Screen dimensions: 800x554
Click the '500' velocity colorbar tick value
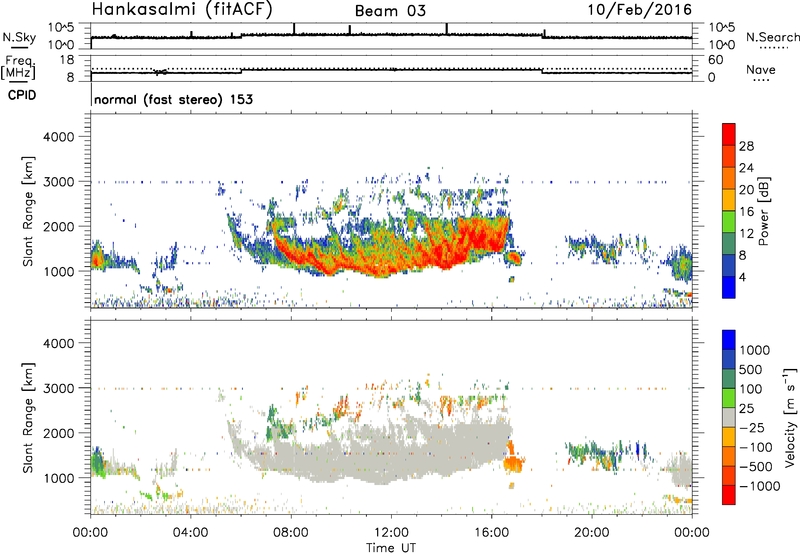750,370
